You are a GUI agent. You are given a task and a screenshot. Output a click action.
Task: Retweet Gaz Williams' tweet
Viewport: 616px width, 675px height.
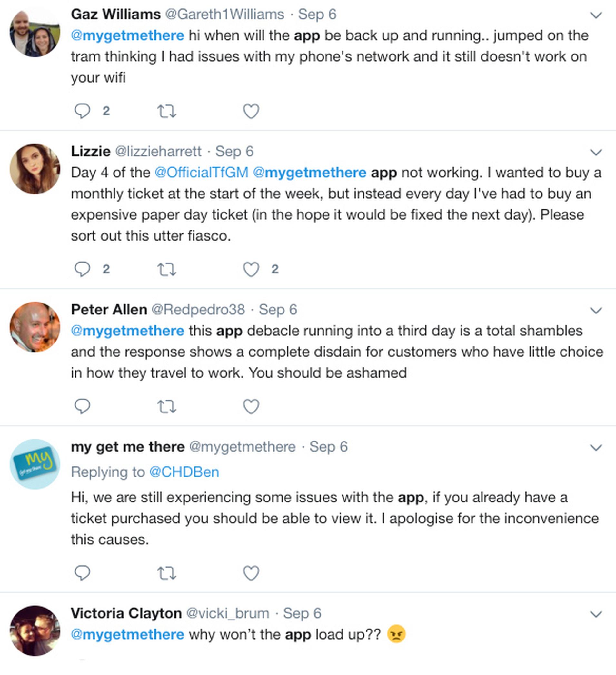tap(167, 111)
